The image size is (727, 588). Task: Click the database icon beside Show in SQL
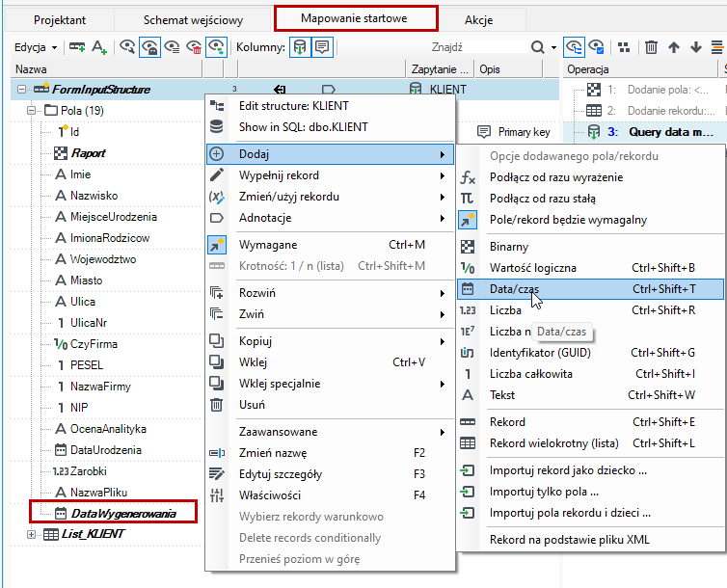[217, 126]
